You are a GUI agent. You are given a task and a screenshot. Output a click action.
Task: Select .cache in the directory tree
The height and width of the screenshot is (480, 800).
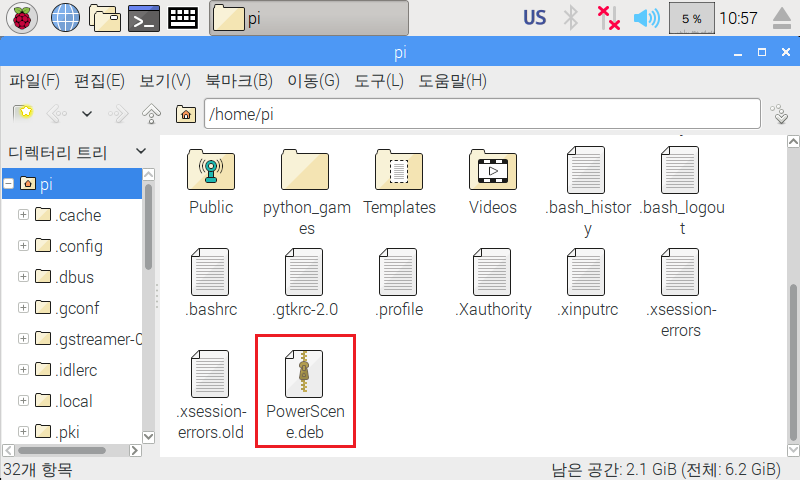pyautogui.click(x=69, y=215)
